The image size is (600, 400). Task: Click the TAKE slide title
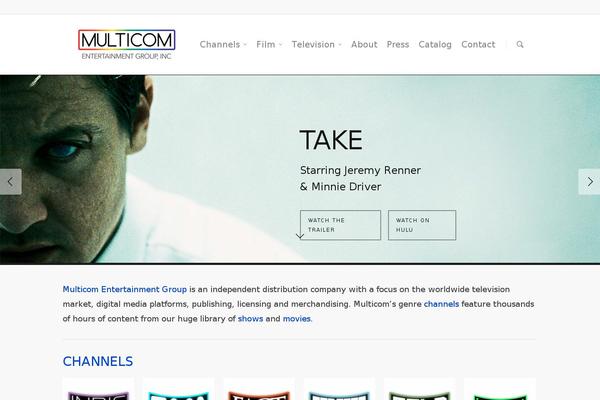pos(331,140)
